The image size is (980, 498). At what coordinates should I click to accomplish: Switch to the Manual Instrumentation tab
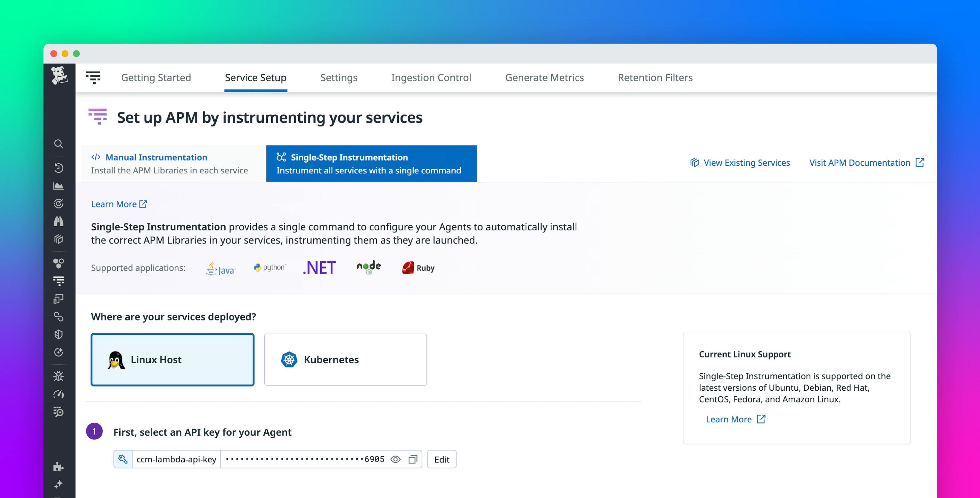[x=171, y=163]
